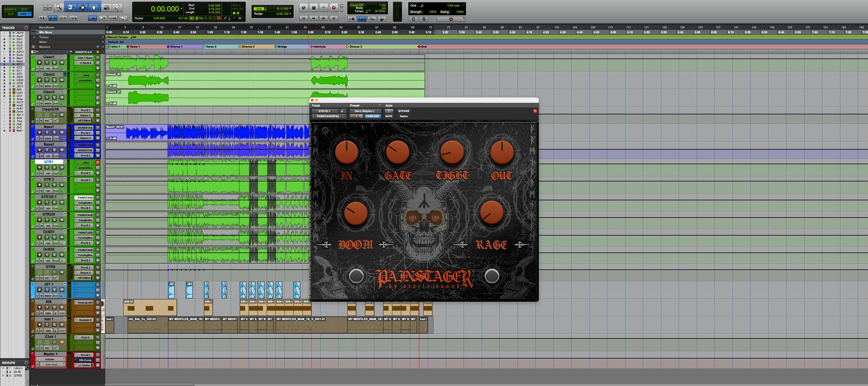Mute the Clean1 track
This screenshot has height=386, width=868.
pyautogui.click(x=62, y=62)
